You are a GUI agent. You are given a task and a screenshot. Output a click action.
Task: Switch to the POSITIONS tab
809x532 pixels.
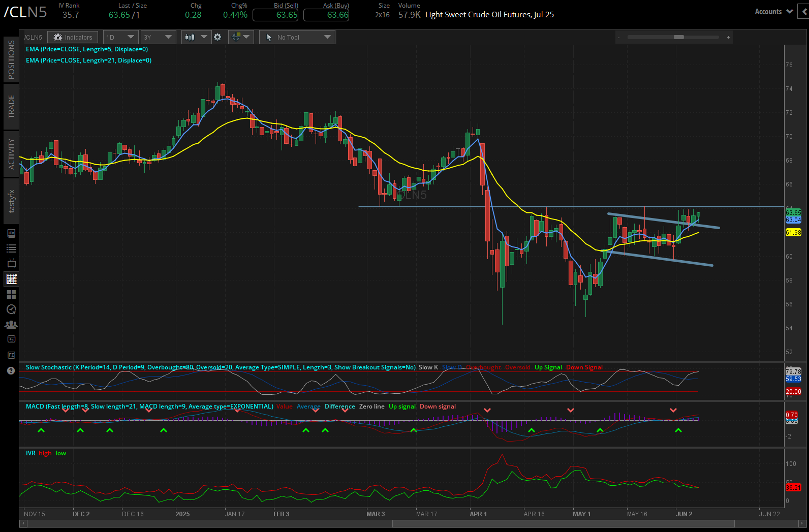[x=11, y=59]
